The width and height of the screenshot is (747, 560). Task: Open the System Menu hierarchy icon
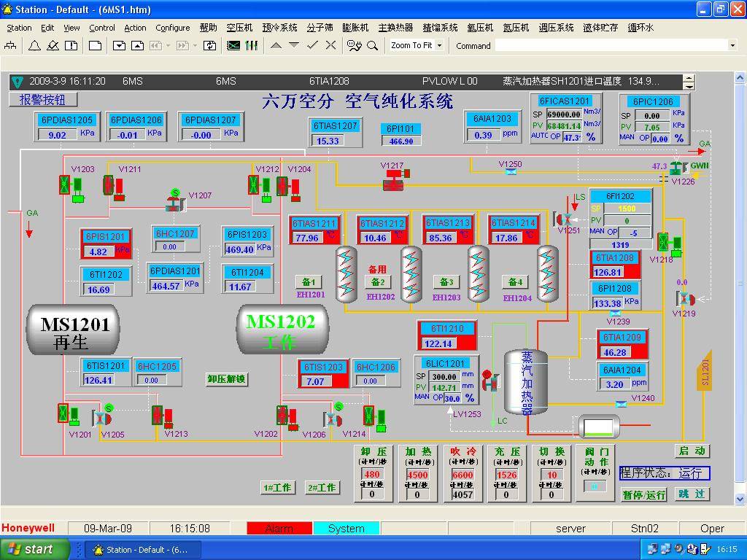point(11,45)
